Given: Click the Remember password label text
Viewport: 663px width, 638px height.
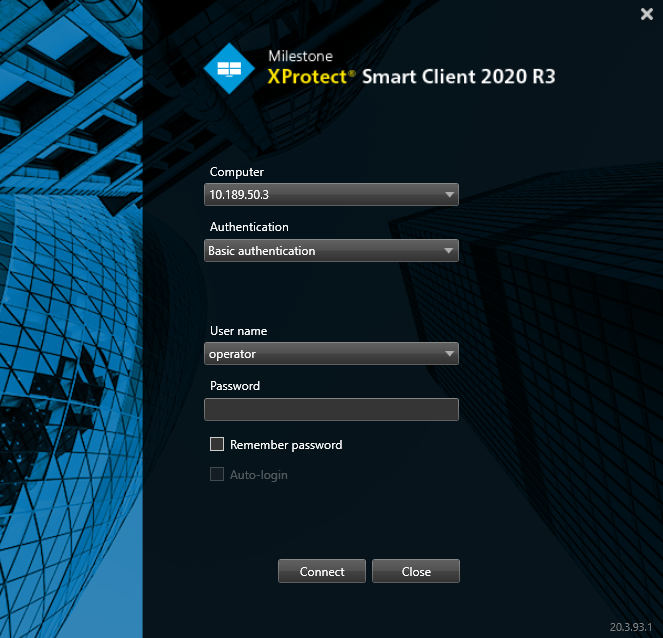Looking at the screenshot, I should 286,445.
